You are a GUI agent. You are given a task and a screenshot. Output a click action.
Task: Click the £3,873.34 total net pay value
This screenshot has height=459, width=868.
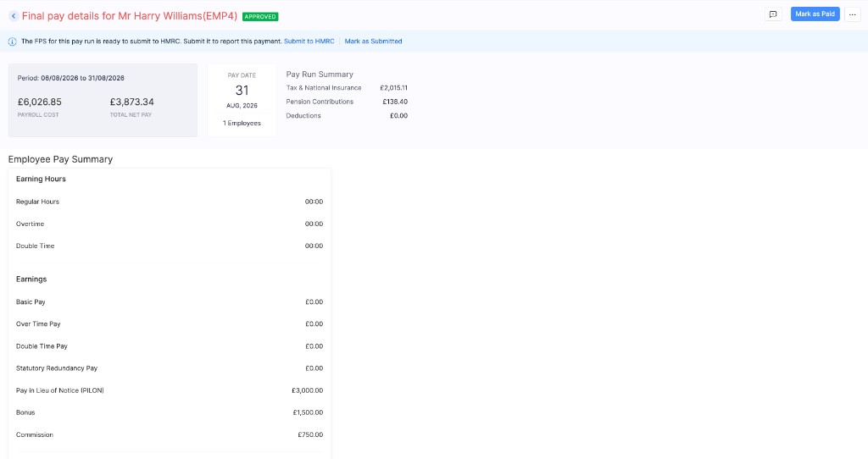(x=131, y=102)
